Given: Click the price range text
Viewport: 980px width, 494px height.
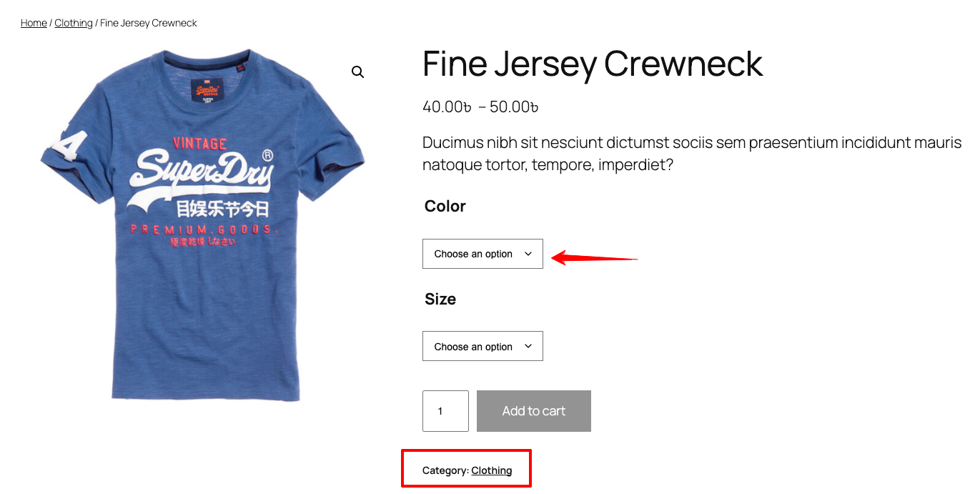Looking at the screenshot, I should tap(480, 106).
